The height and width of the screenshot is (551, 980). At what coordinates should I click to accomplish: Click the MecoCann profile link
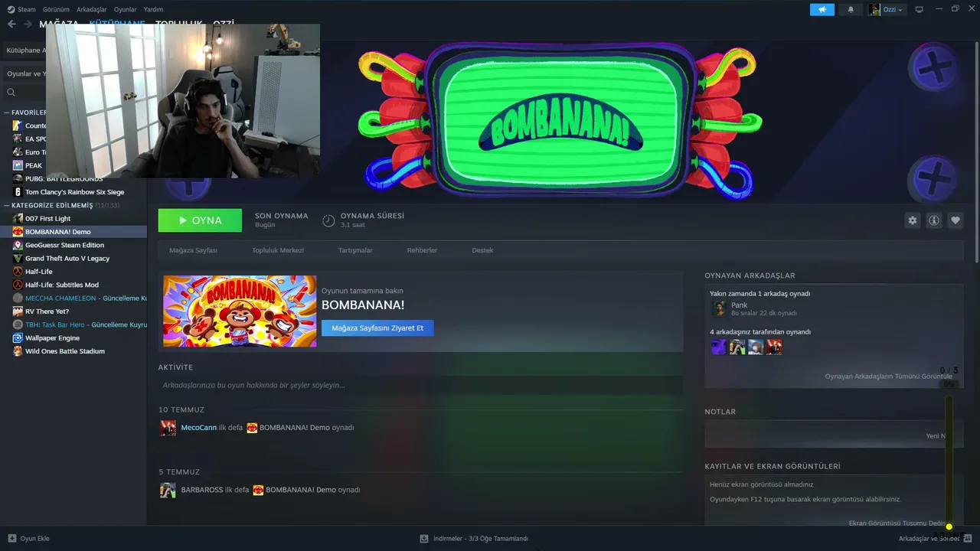(x=199, y=428)
